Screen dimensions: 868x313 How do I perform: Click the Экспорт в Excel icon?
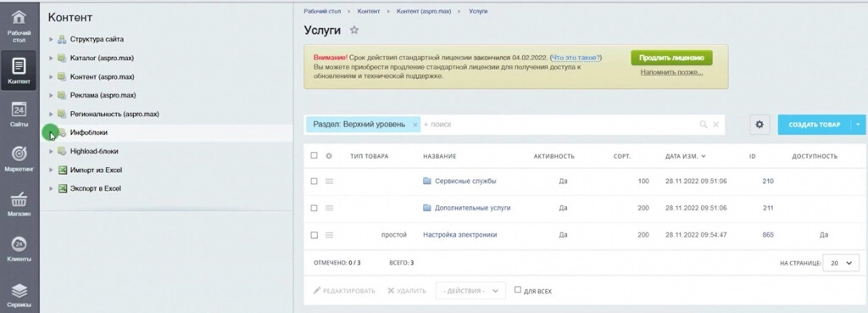pyautogui.click(x=63, y=188)
